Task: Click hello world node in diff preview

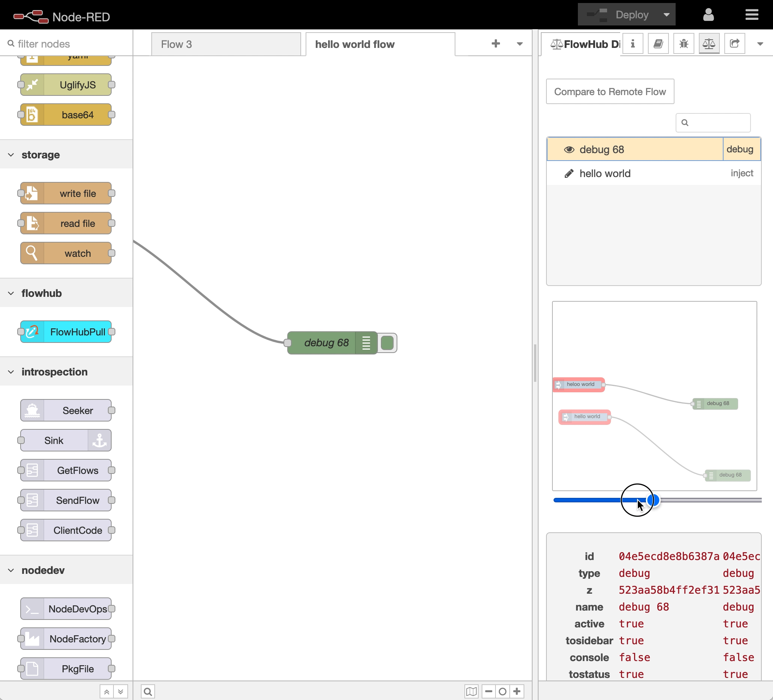Action: (x=585, y=417)
